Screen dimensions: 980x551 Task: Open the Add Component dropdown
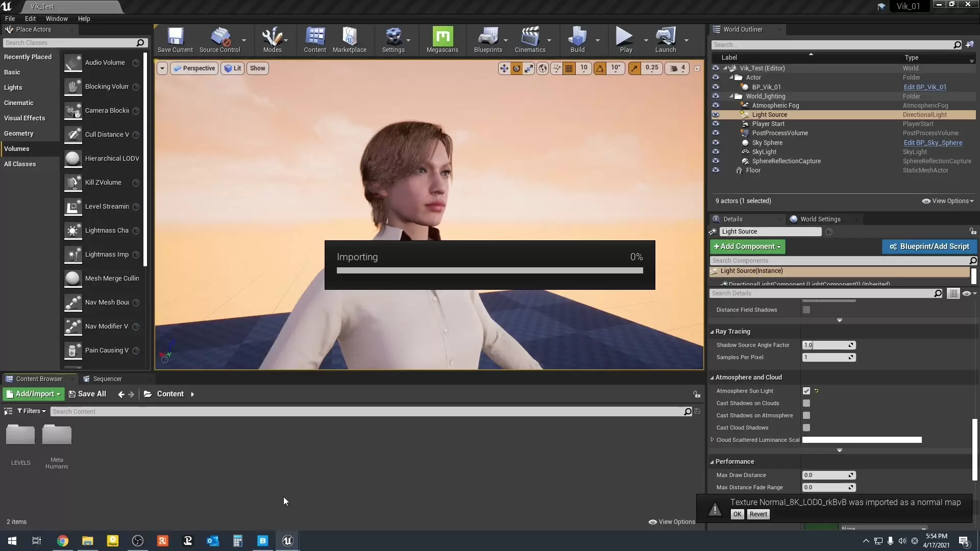point(747,246)
